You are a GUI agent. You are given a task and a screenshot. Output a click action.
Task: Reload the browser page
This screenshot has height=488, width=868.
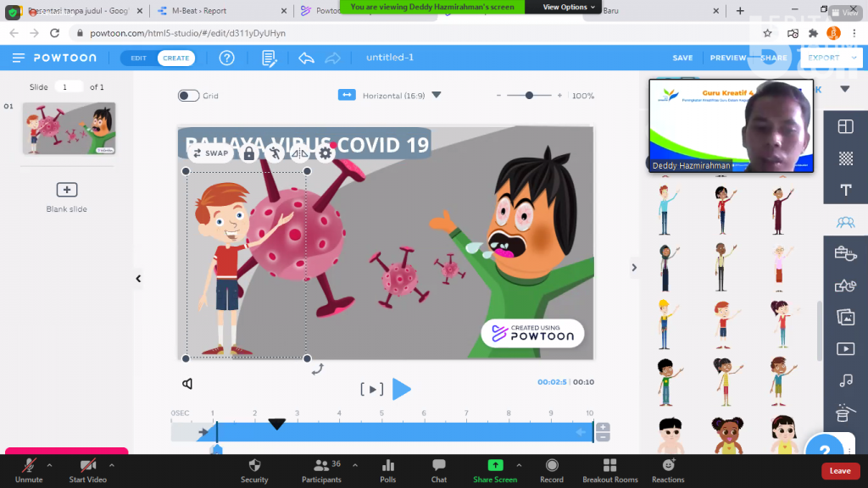(54, 33)
